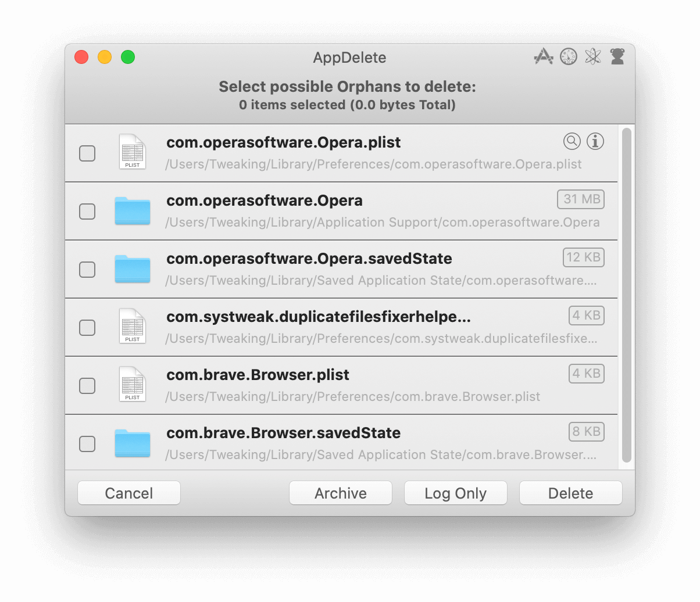700x602 pixels.
Task: Select the com.brave.Browser.savedState name
Action: pos(284,433)
